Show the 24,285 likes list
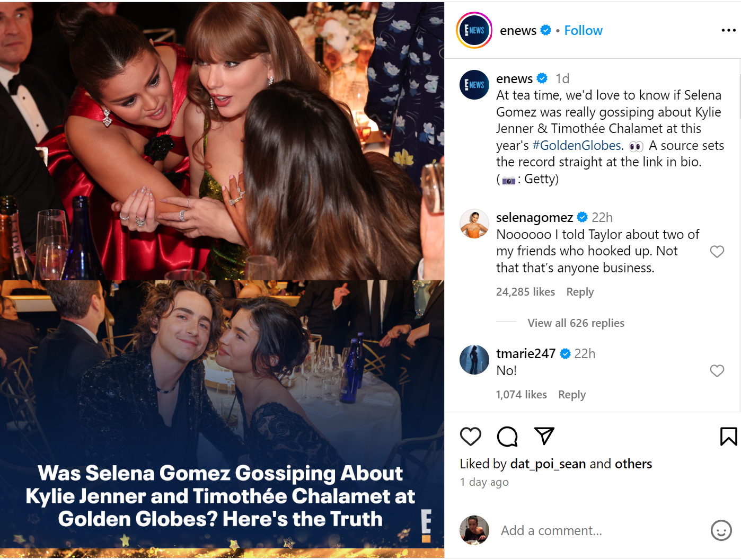The height and width of the screenshot is (560, 741). click(x=525, y=292)
